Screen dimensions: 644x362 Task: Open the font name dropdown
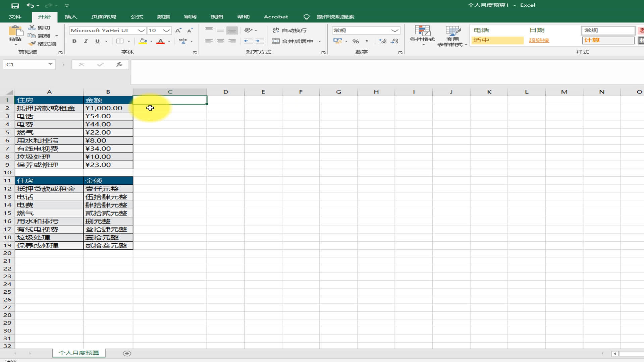pyautogui.click(x=141, y=31)
